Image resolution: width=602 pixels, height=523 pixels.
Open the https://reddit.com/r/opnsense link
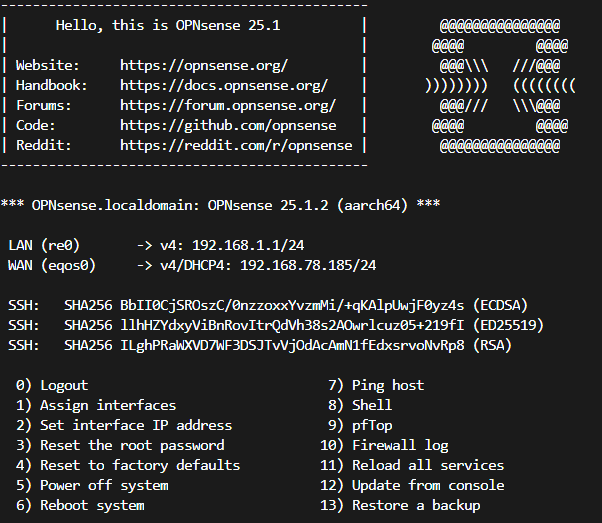[x=236, y=145]
